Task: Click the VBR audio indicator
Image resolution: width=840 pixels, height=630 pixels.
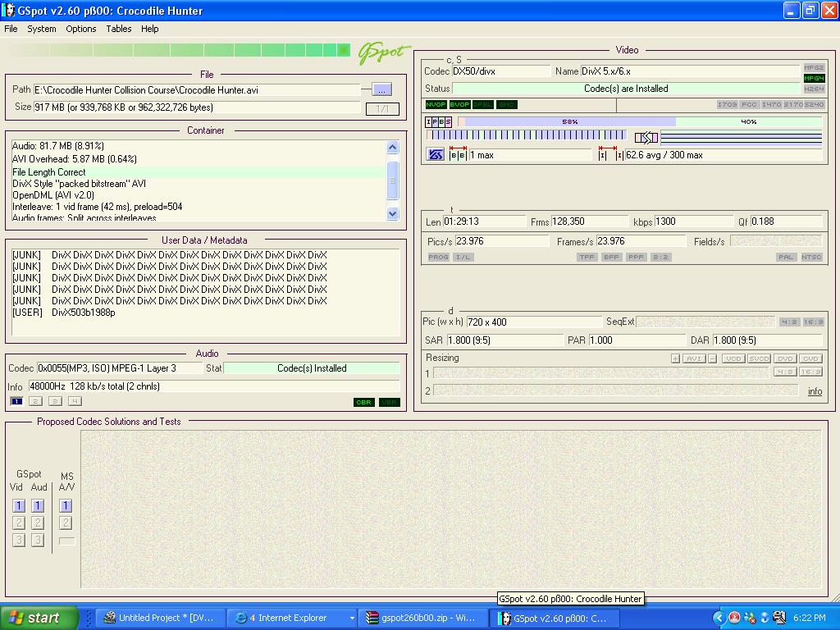Action: click(390, 402)
